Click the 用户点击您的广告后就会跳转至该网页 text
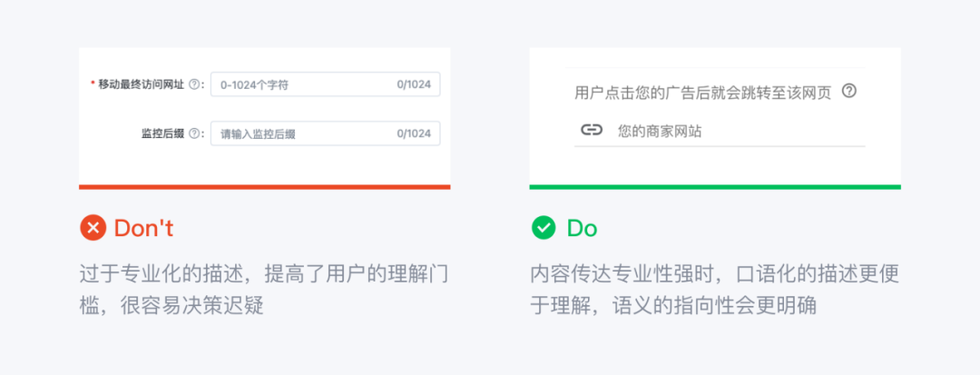The height and width of the screenshot is (375, 980). click(702, 92)
